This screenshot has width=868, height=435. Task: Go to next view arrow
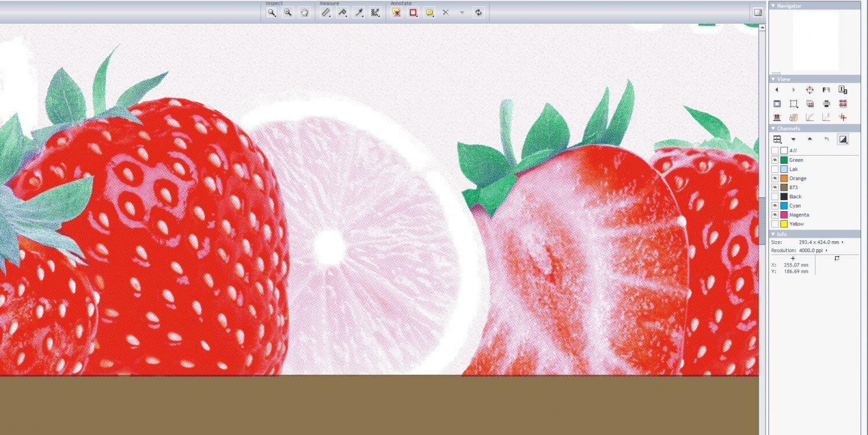point(793,90)
